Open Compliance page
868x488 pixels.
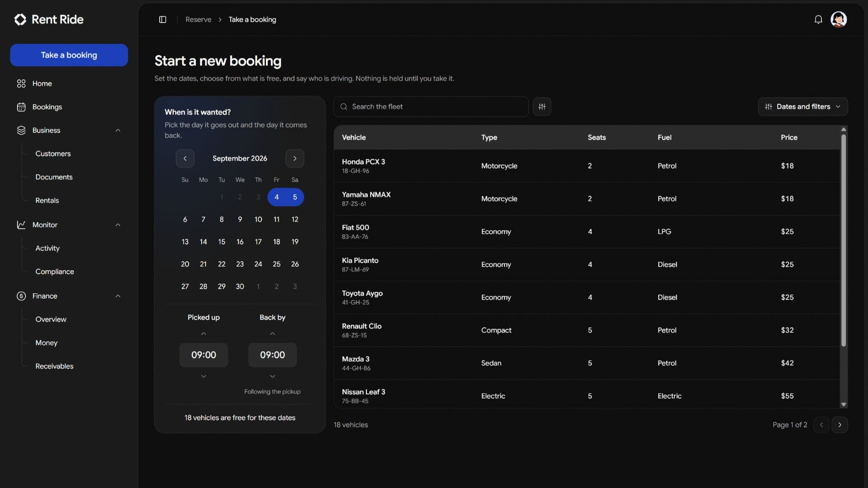(x=55, y=272)
